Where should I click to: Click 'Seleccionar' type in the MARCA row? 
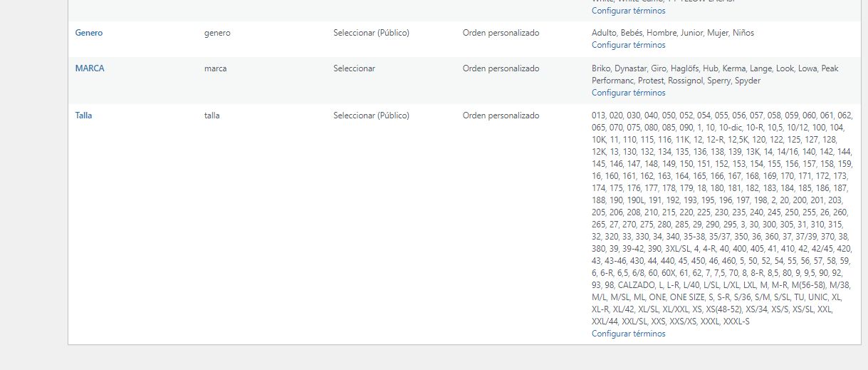click(x=355, y=68)
